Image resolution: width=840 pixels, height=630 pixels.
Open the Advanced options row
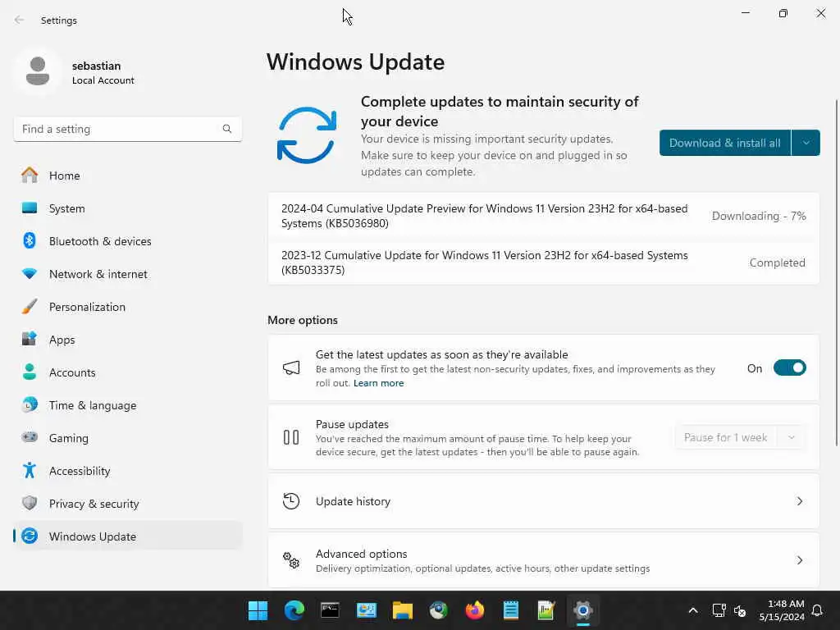click(543, 559)
